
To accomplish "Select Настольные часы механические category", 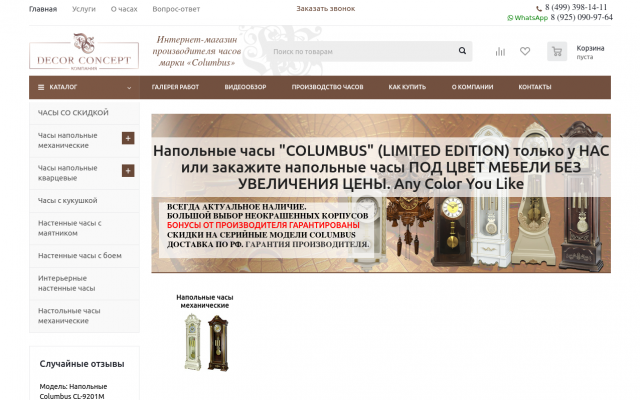I will [69, 316].
